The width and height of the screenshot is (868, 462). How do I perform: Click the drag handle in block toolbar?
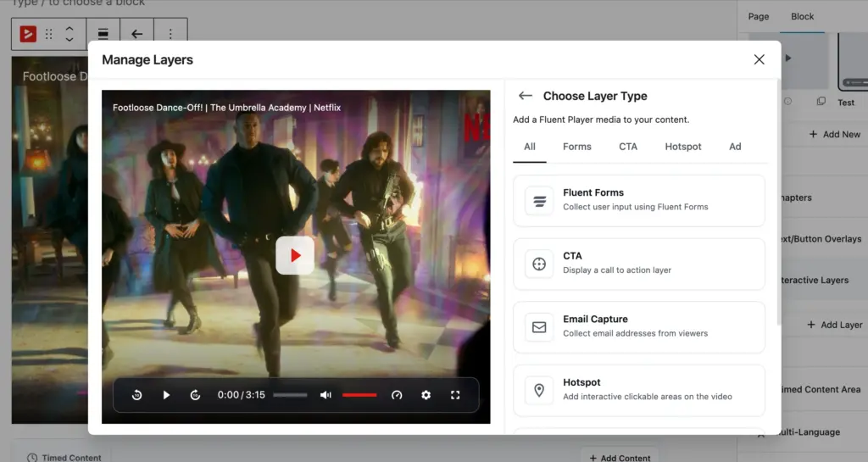tap(48, 34)
